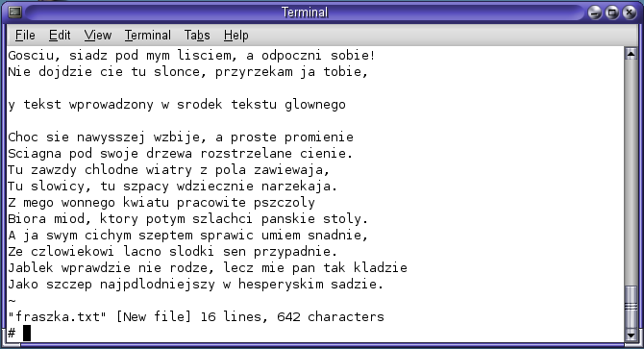Screen dimensions: 644x349
Task: Click the word "Jablek" in the text
Action: point(31,267)
